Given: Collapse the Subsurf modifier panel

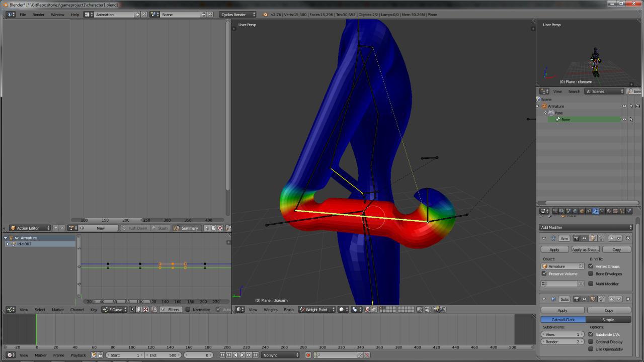Looking at the screenshot, I should pyautogui.click(x=544, y=299).
